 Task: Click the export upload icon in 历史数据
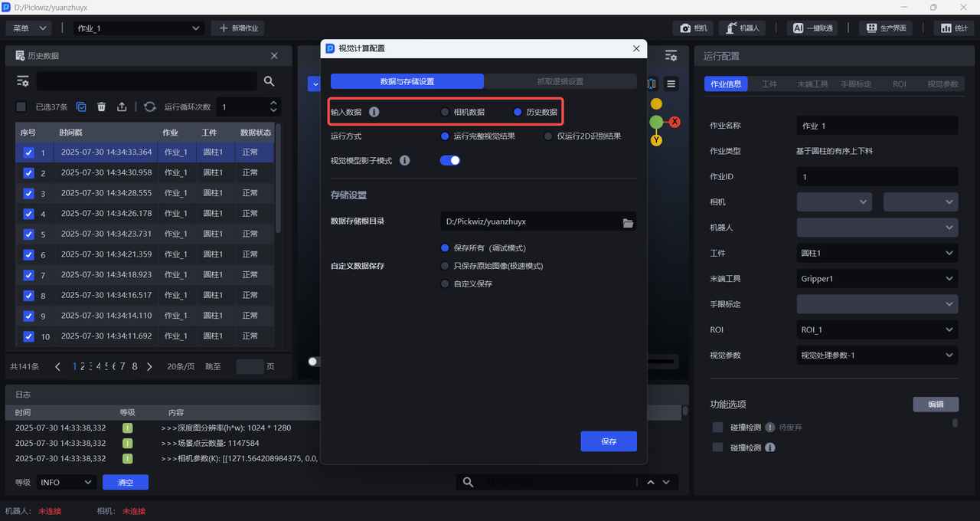point(122,107)
